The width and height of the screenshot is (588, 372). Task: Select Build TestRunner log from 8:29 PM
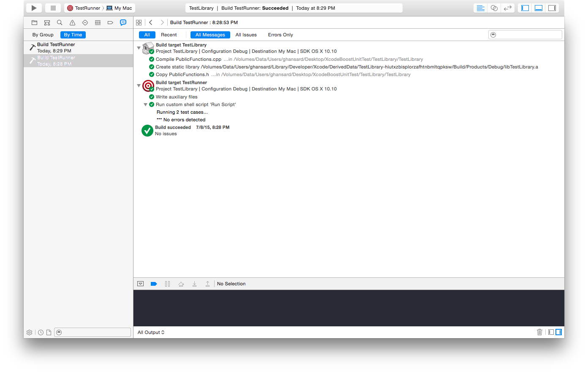(79, 47)
